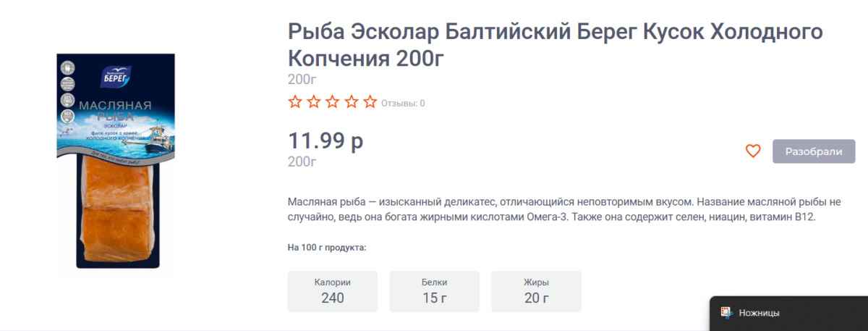Click the Балтийский Берег logo on the package
Viewport: 868px width, 331px height.
point(115,75)
